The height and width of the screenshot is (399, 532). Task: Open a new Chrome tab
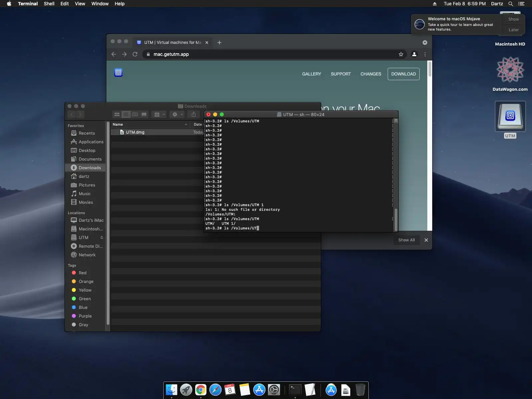coord(219,43)
